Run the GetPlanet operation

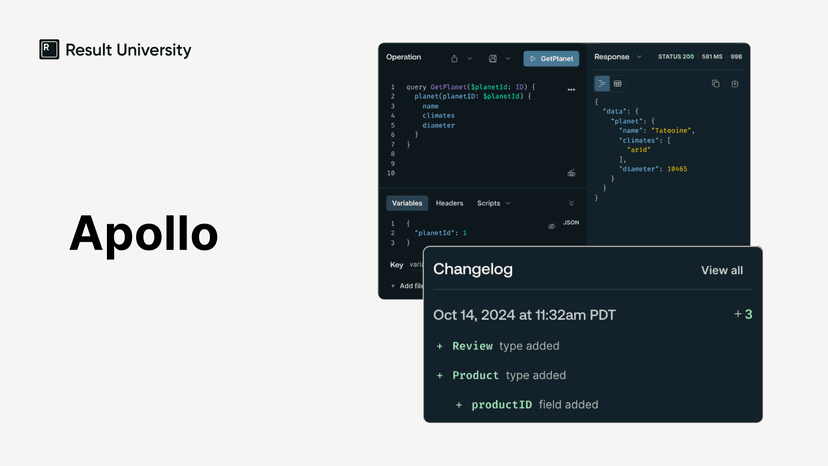point(551,59)
